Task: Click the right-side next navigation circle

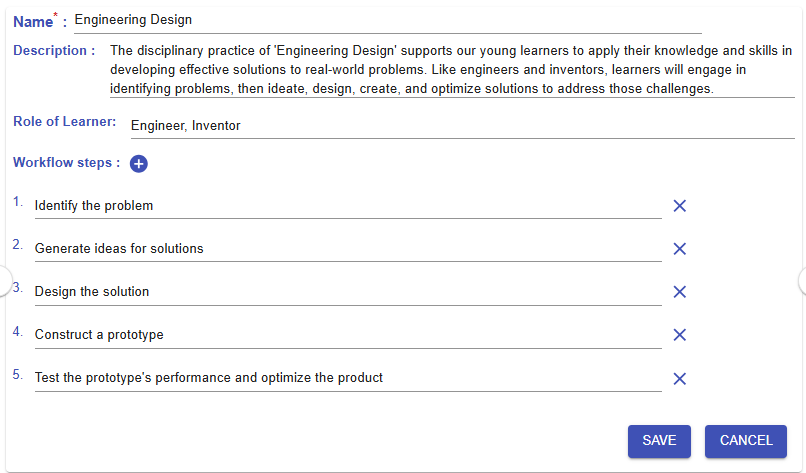Action: 802,281
